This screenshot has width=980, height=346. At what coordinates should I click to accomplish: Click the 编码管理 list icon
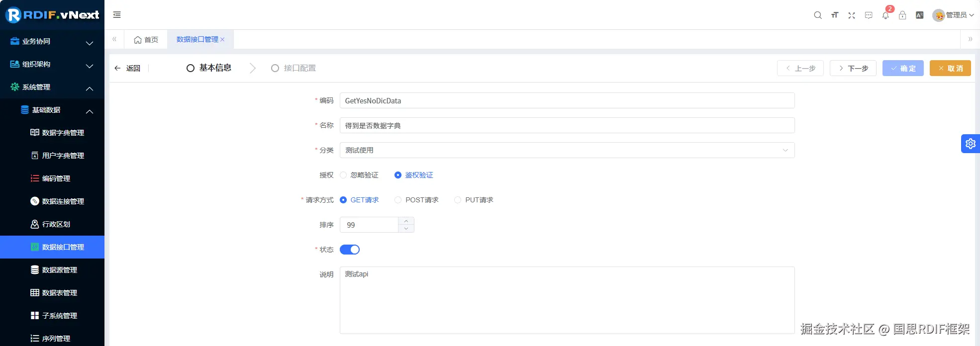point(35,178)
